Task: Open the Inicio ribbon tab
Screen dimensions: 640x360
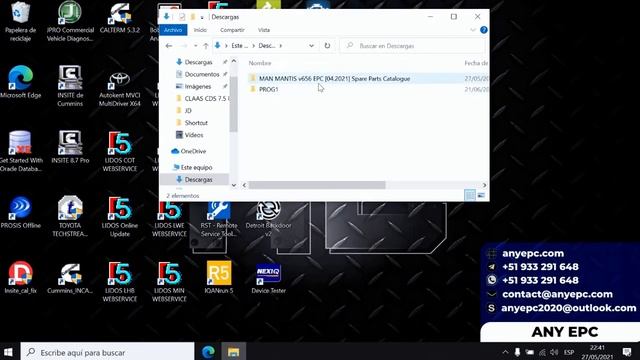Action: click(200, 30)
